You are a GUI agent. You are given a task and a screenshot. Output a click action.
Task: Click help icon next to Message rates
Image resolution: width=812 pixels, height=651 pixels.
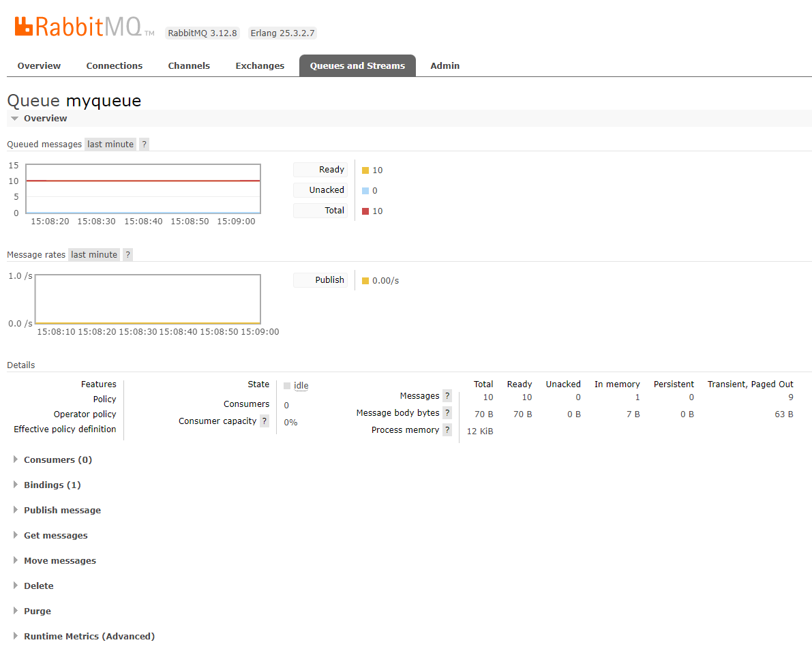click(x=127, y=255)
